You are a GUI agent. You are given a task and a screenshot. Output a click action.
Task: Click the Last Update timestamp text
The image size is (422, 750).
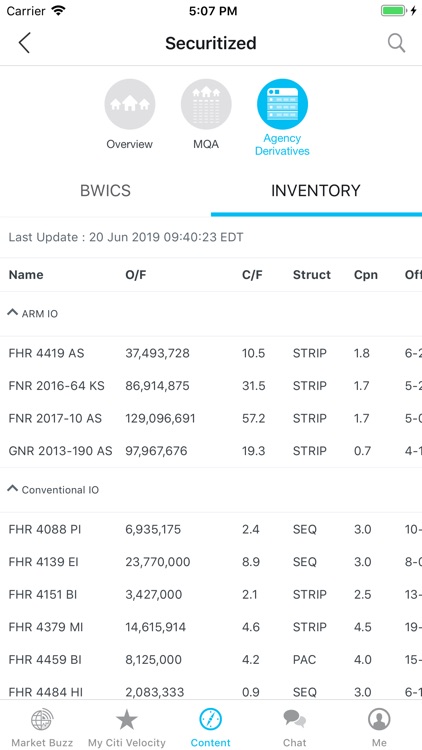[126, 237]
